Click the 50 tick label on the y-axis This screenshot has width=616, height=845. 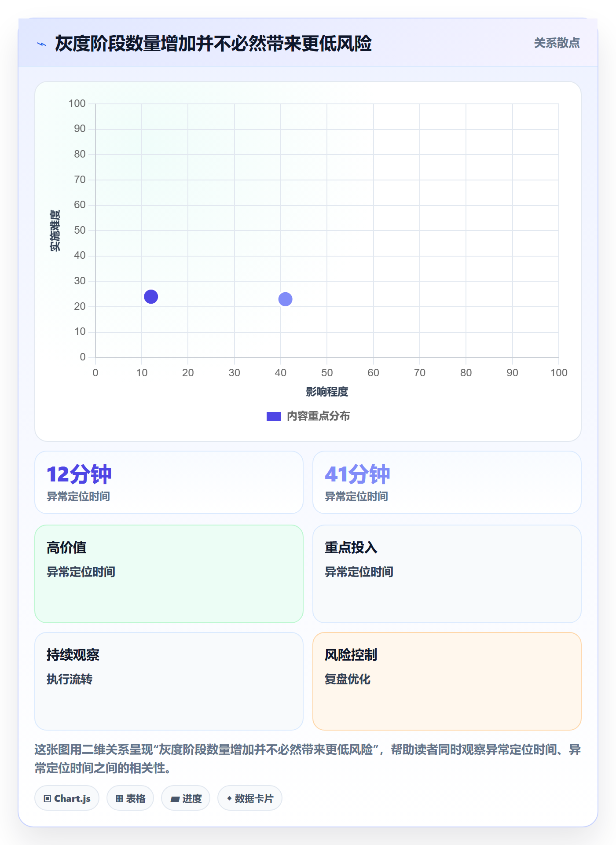click(80, 230)
